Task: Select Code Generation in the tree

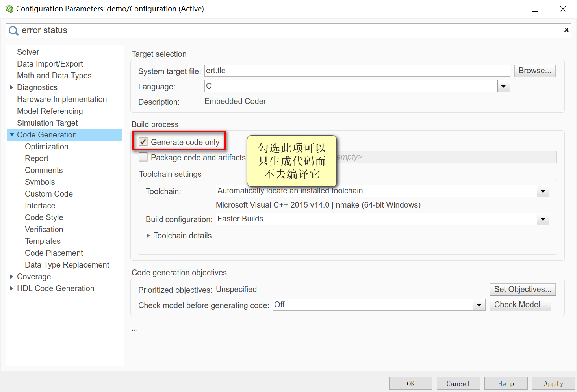Action: click(47, 135)
